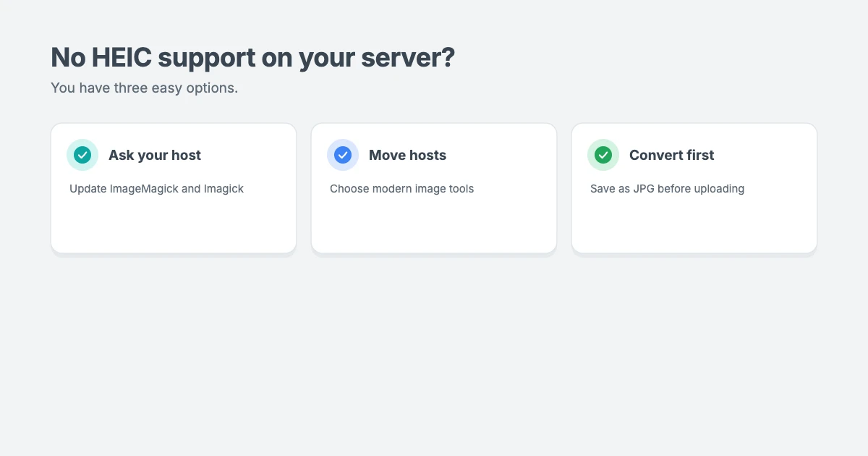The image size is (868, 456).
Task: Click 'You have three easy options.' subtitle
Action: pyautogui.click(x=144, y=88)
